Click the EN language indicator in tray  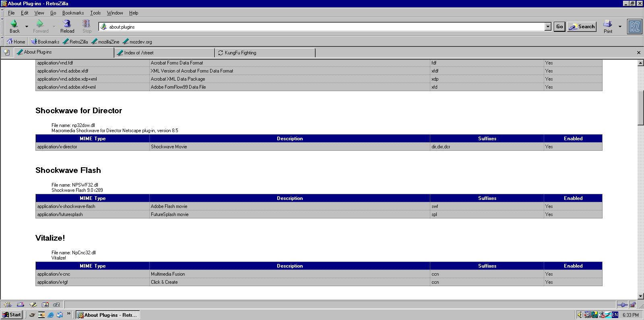615,315
